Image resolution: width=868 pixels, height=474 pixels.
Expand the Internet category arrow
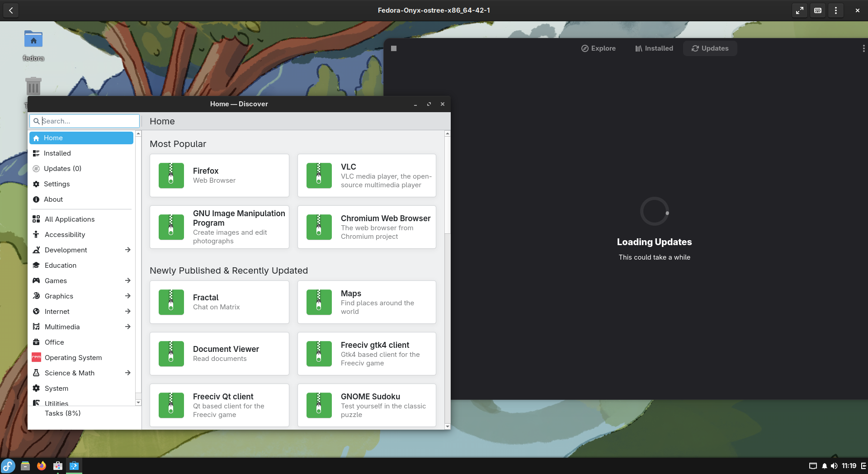(128, 311)
